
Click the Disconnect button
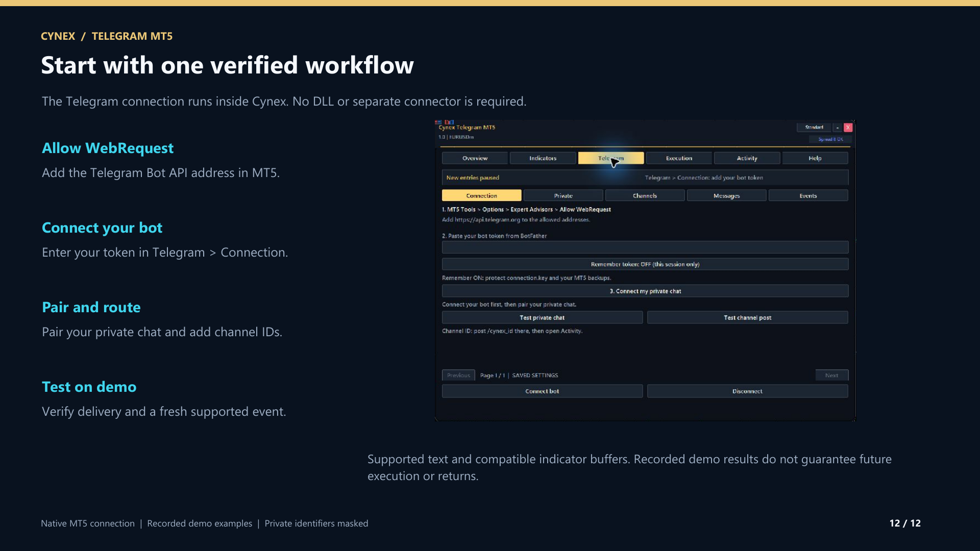point(748,391)
